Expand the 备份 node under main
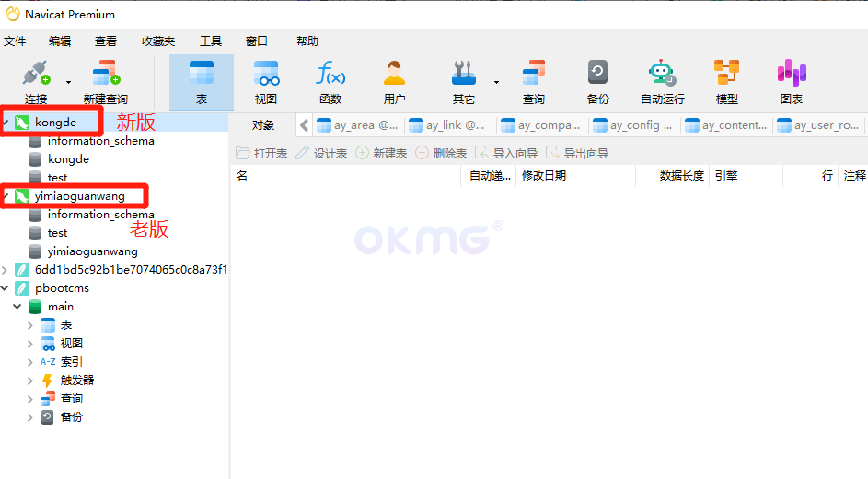Viewport: 868px width, 479px height. [29, 417]
